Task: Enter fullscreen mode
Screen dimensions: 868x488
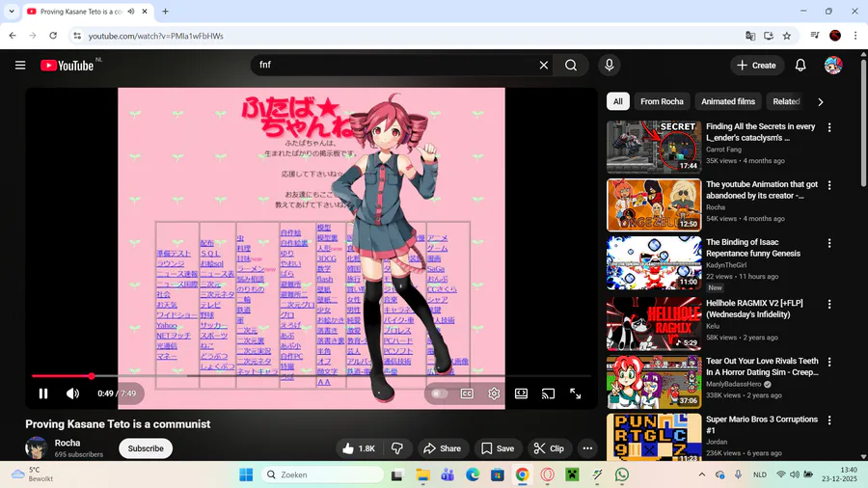Action: (x=575, y=393)
